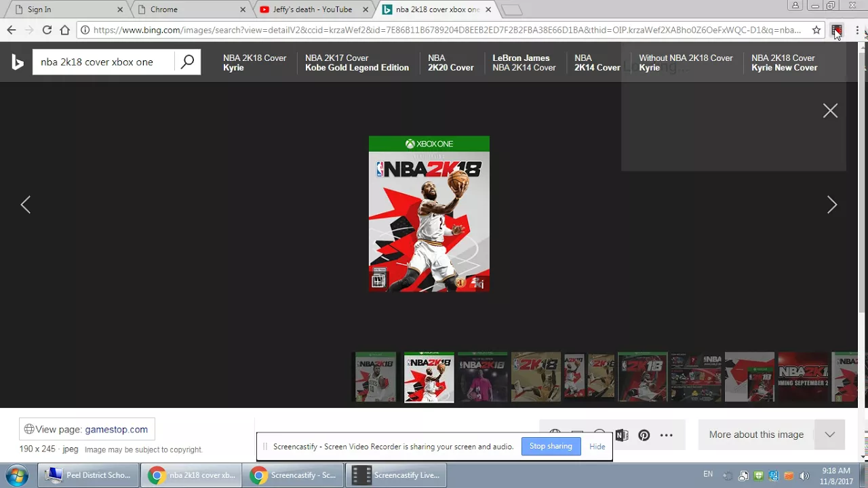Close the image detail view

tap(830, 111)
